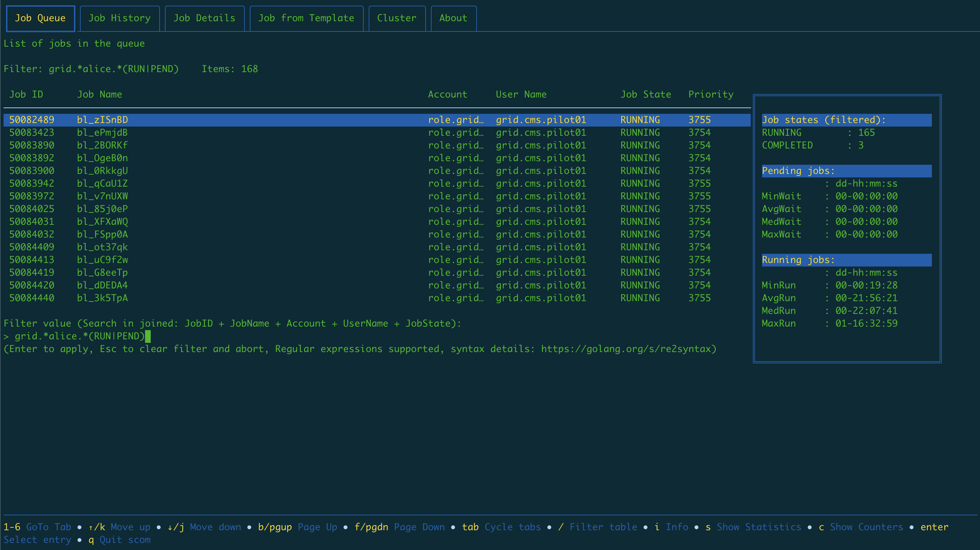Click Quit scom in the help bar
Screen dimensions: 980x550
pyautogui.click(x=125, y=540)
